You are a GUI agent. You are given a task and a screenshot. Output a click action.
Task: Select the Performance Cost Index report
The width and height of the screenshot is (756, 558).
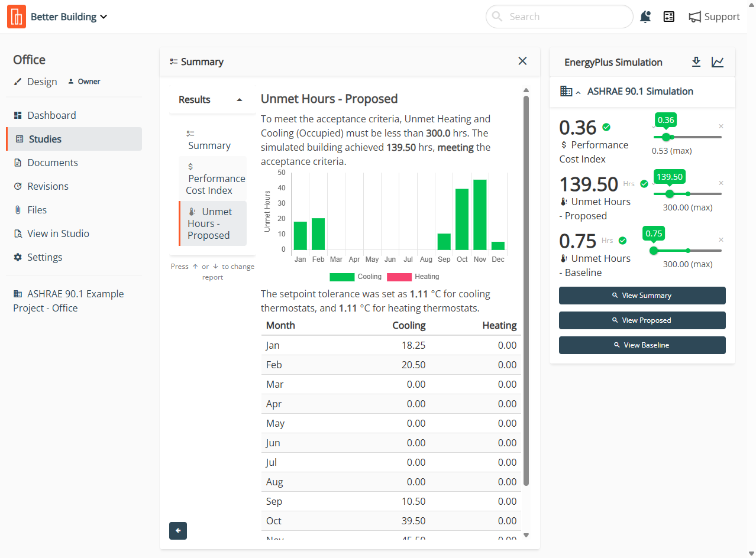point(213,179)
